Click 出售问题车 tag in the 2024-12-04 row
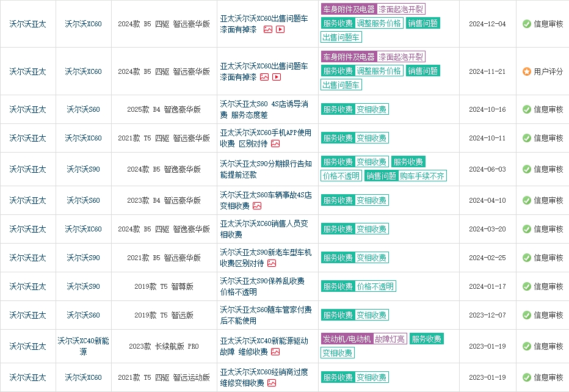 341,37
